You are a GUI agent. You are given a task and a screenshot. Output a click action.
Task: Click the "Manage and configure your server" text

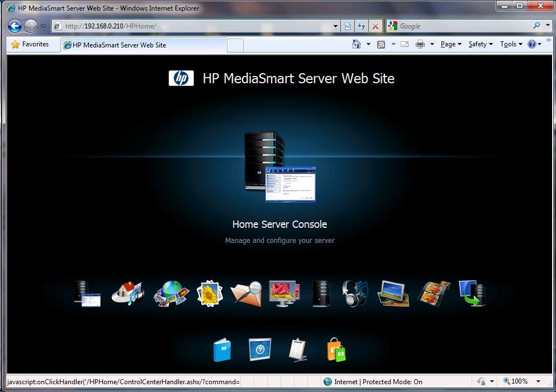click(x=280, y=241)
